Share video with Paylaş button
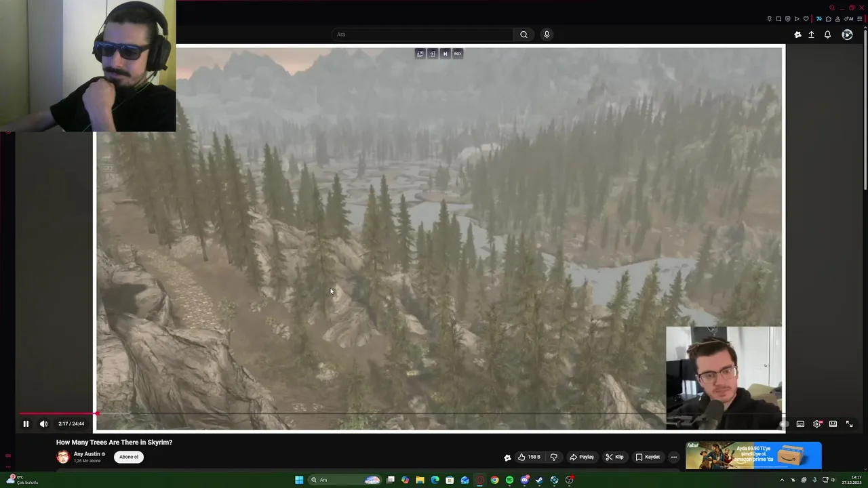Image resolution: width=868 pixels, height=488 pixels. [582, 457]
